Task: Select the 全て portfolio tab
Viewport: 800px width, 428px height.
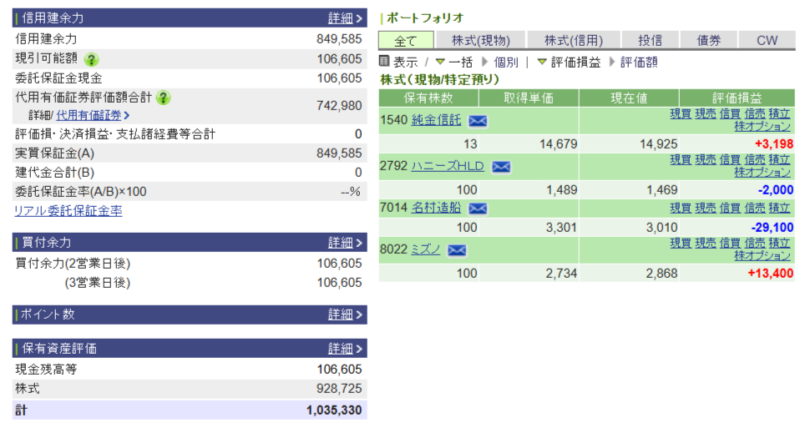Action: (406, 40)
